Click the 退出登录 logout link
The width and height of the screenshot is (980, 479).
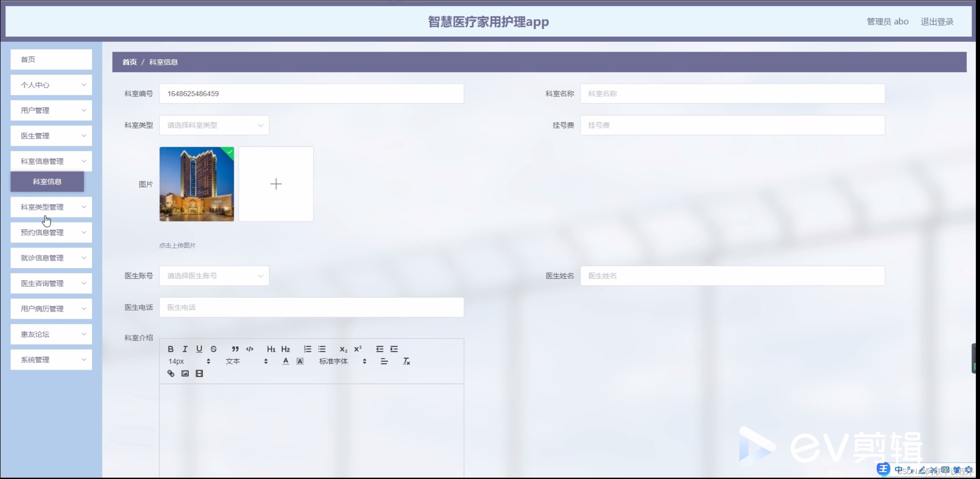click(x=937, y=22)
